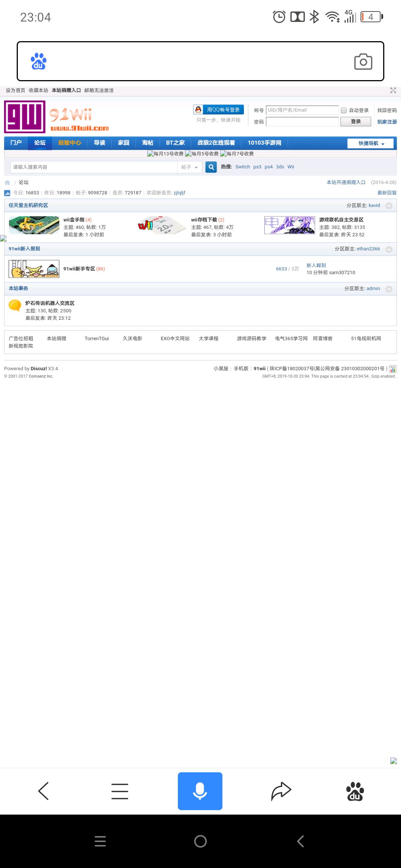This screenshot has width=401, height=868.
Task: Open 战狼2在线观看 nav tab
Action: click(x=216, y=143)
